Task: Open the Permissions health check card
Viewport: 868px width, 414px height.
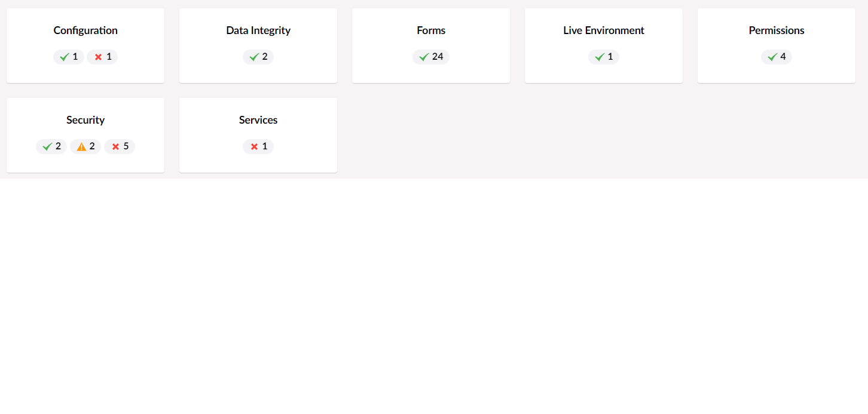Action: tap(777, 45)
